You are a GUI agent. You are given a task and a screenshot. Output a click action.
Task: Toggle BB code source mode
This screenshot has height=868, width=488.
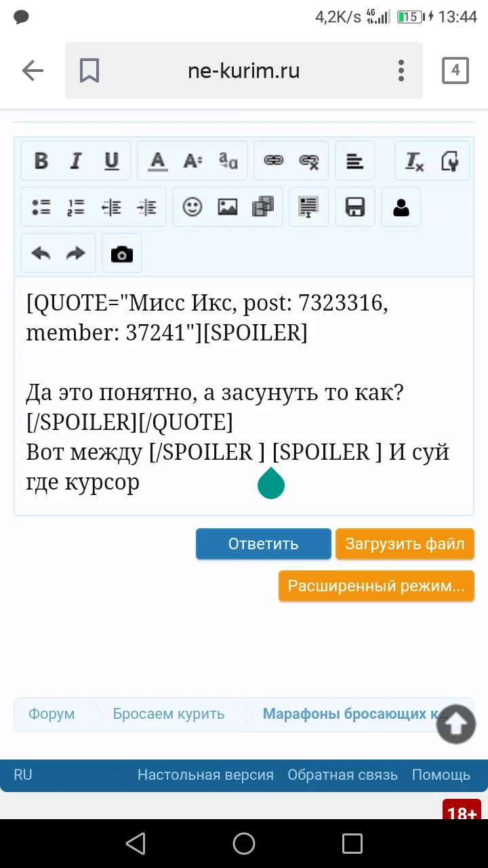(x=449, y=161)
